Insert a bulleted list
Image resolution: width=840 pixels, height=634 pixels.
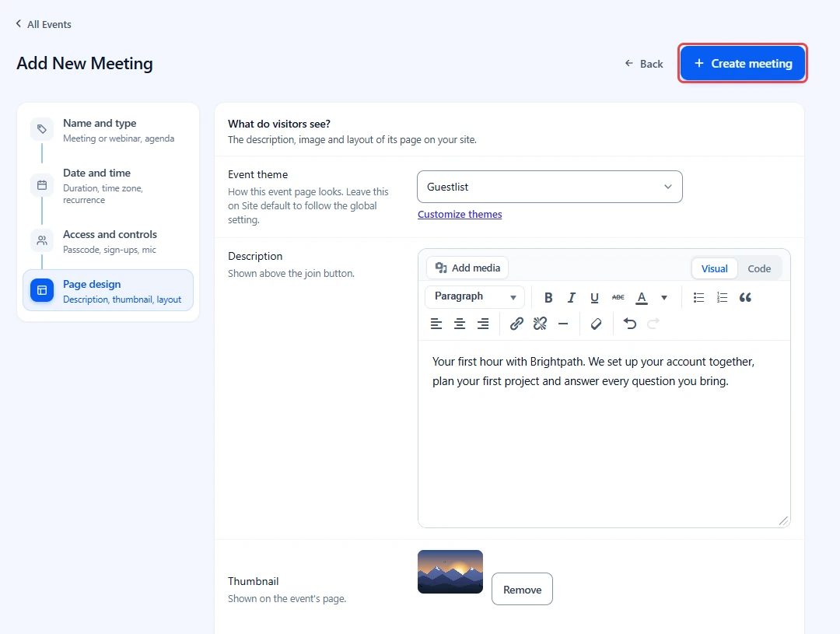(x=698, y=297)
